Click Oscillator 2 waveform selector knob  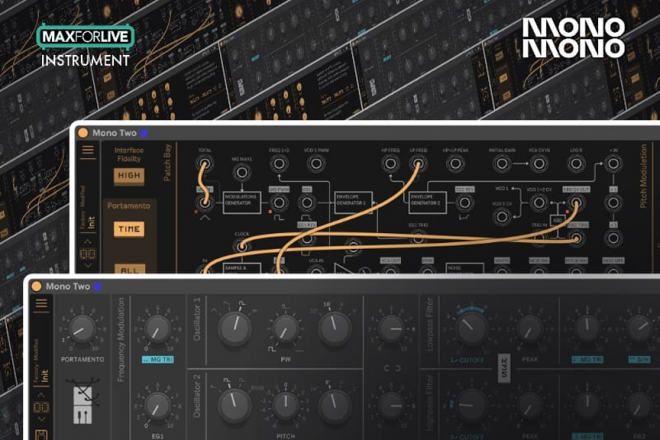click(x=235, y=406)
